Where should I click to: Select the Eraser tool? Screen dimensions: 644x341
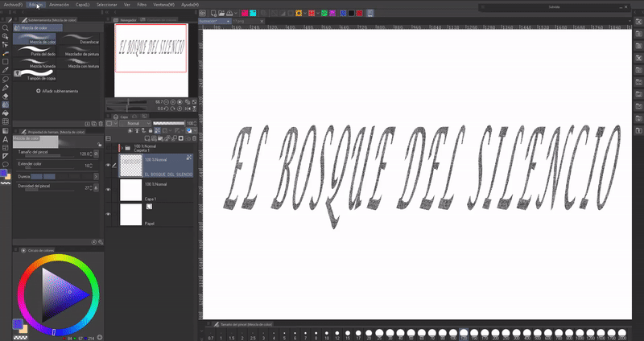click(6, 96)
